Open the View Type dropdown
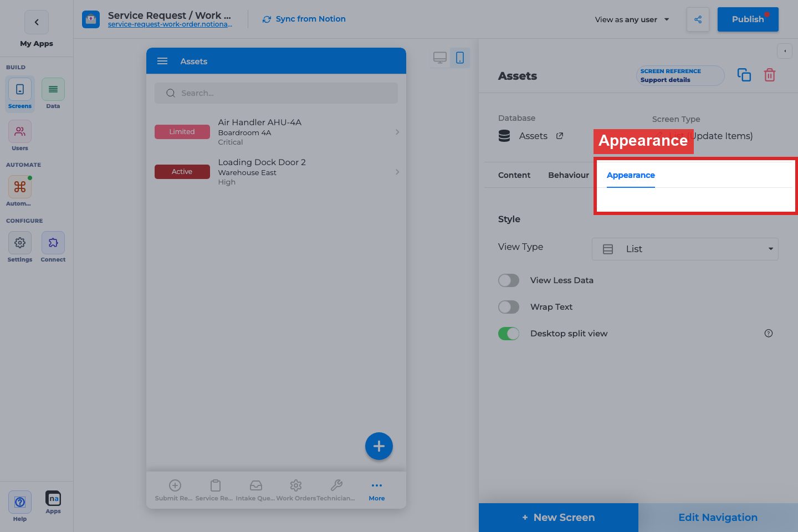Viewport: 798px width, 532px height. (x=685, y=249)
